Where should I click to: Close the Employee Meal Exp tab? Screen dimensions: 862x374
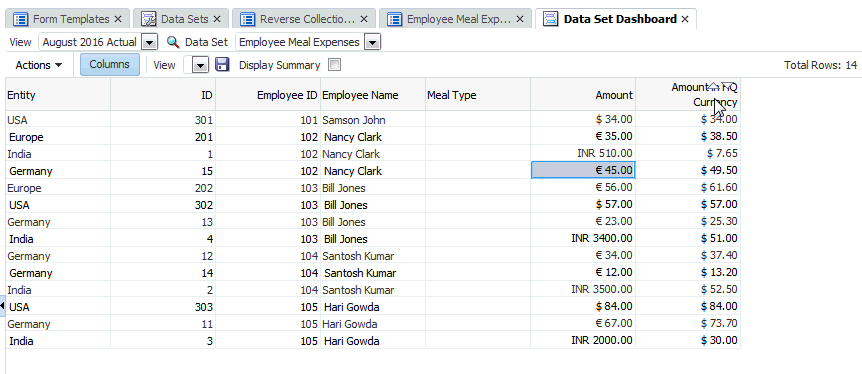coord(520,19)
